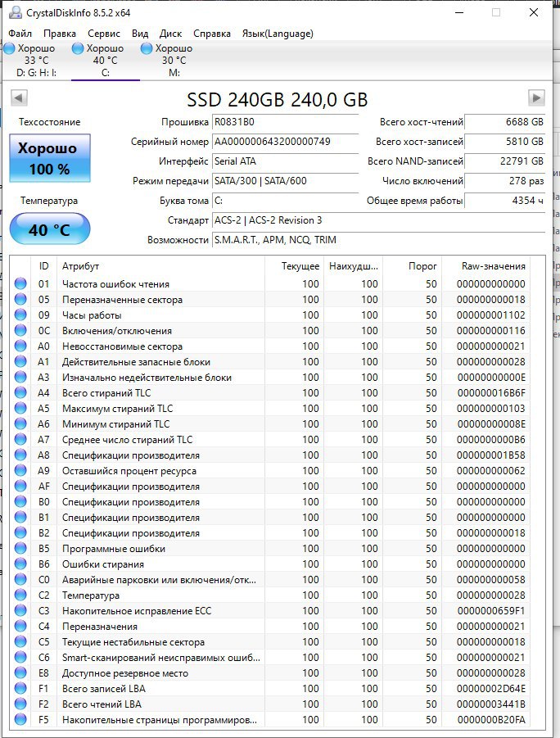Click status circle of row A0 Невосстановимые сектора
This screenshot has height=738, width=560.
(x=20, y=346)
